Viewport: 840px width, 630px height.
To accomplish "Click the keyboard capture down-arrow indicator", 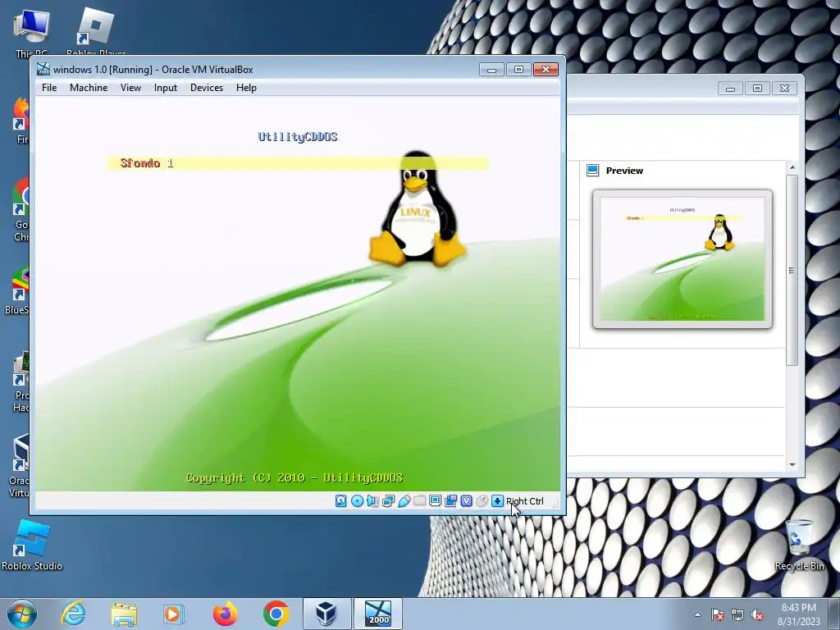I will click(x=498, y=501).
